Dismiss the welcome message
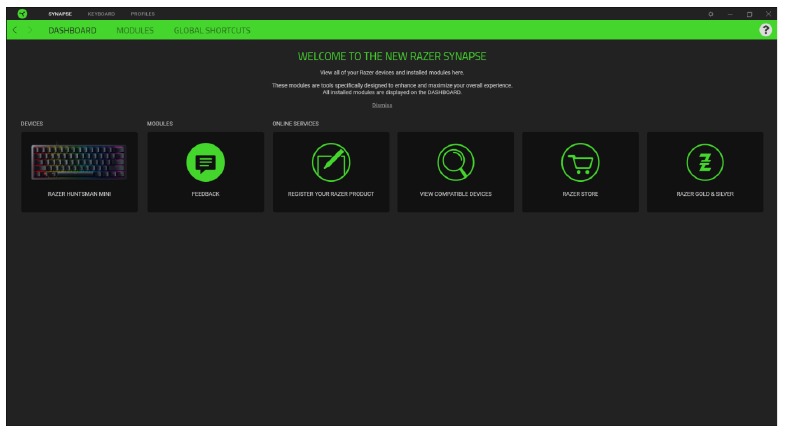This screenshot has width=787, height=435. (x=382, y=105)
